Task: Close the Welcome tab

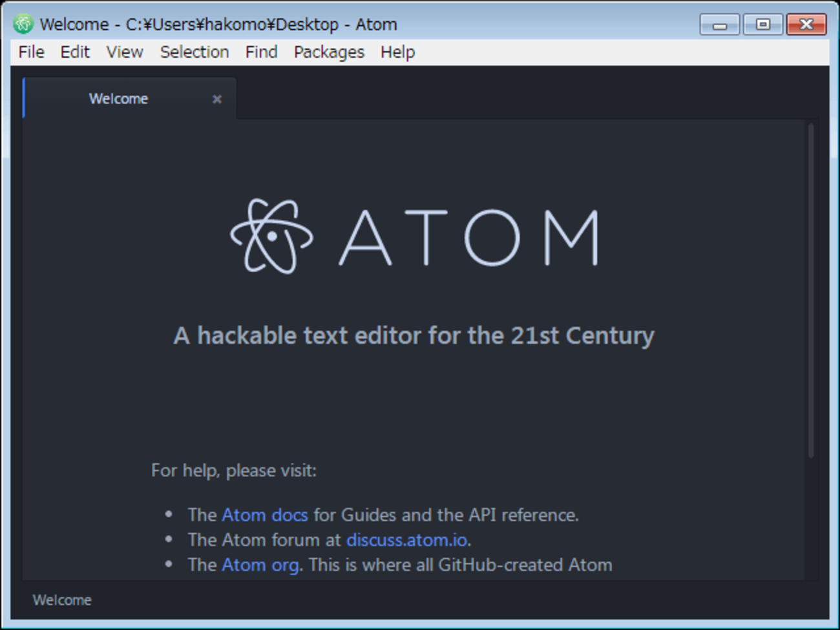Action: coord(217,99)
